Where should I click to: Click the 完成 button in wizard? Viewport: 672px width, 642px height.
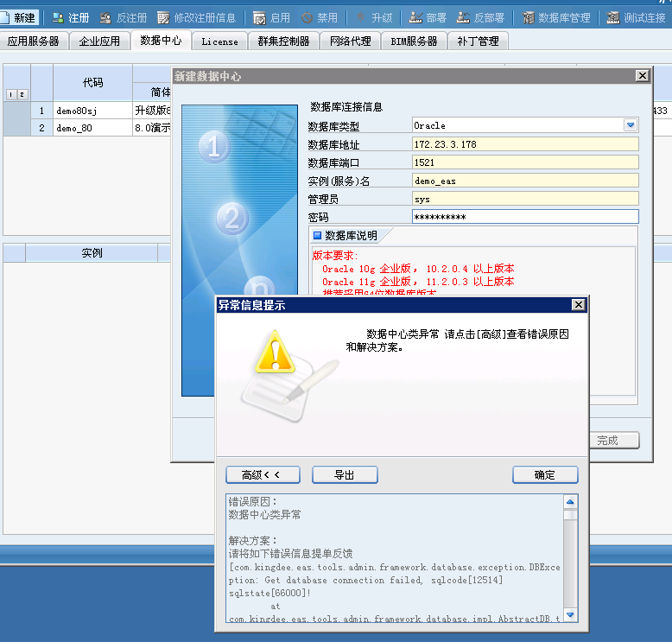click(615, 441)
